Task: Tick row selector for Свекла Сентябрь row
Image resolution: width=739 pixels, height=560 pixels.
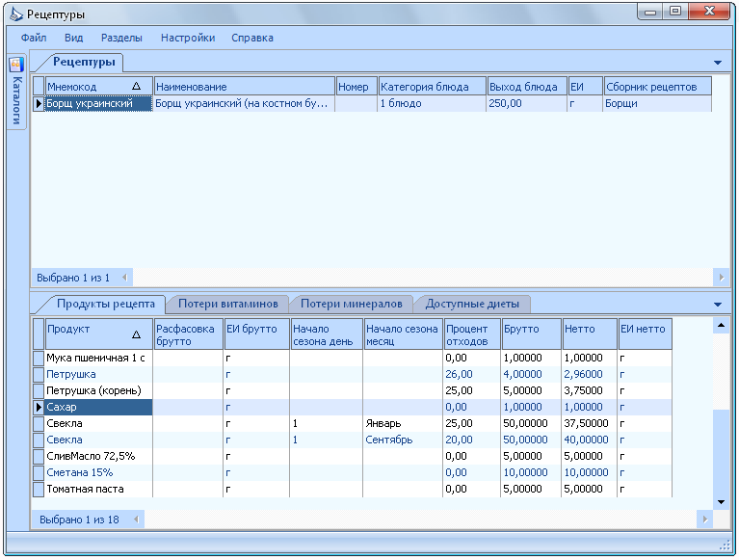Action: click(x=39, y=440)
